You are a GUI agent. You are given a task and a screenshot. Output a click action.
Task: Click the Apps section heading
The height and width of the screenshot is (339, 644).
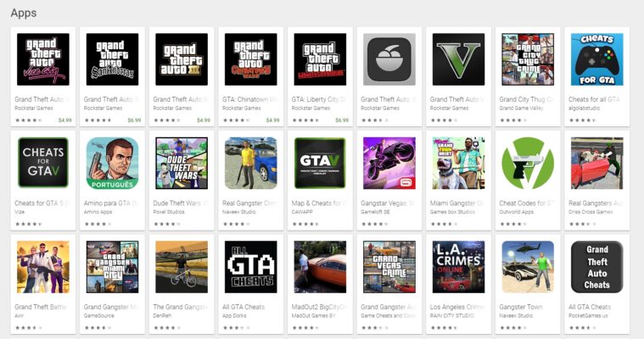pyautogui.click(x=24, y=14)
